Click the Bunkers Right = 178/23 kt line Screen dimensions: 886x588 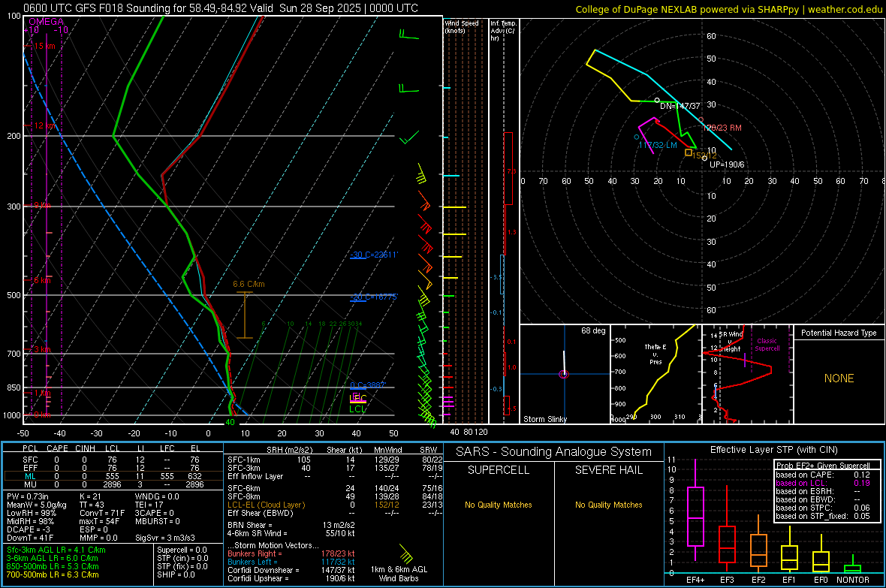click(291, 553)
